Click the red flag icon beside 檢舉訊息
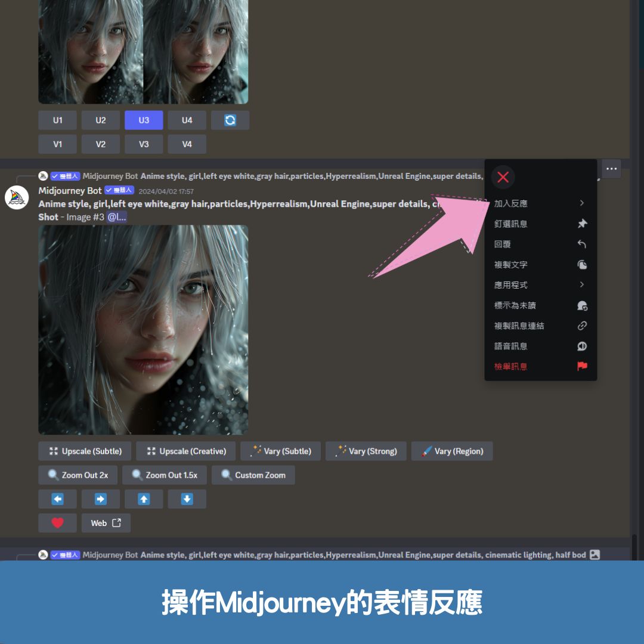The height and width of the screenshot is (644, 644). click(x=581, y=366)
